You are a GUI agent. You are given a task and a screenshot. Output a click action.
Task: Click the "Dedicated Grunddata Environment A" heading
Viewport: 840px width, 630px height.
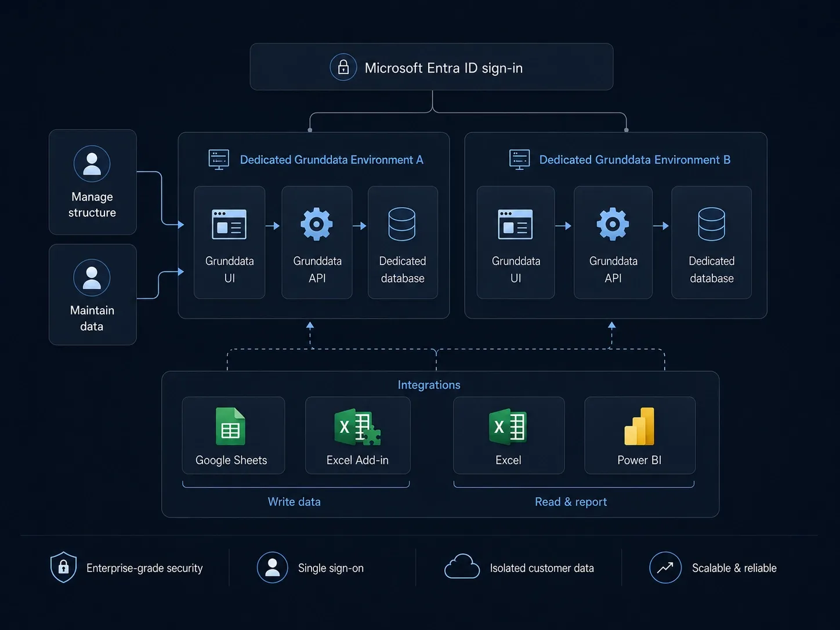(x=332, y=160)
